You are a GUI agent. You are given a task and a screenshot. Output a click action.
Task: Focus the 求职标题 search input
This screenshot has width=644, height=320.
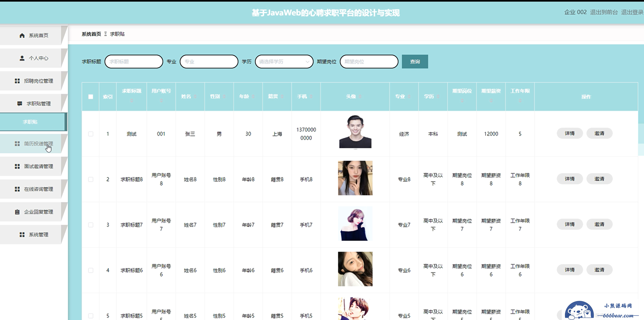(134, 62)
